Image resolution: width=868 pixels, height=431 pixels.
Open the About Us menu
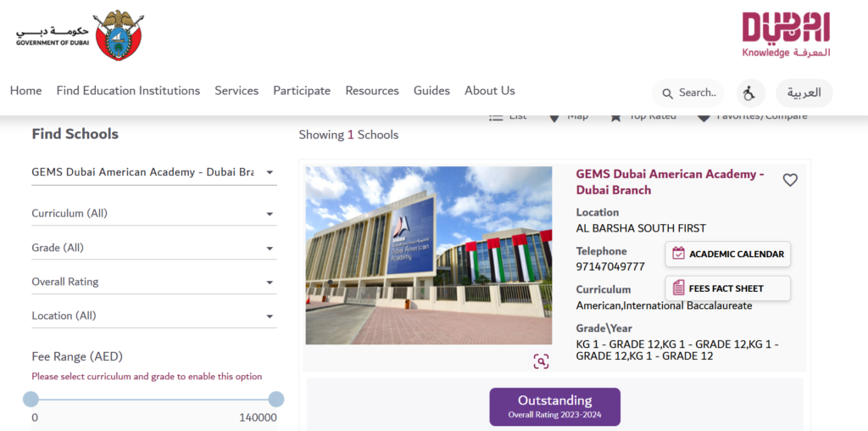pos(490,90)
